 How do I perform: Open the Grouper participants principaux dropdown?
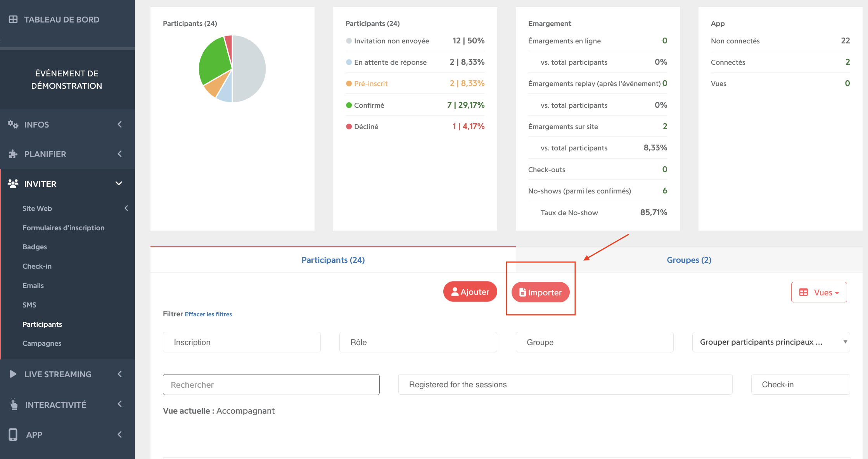[x=771, y=342]
